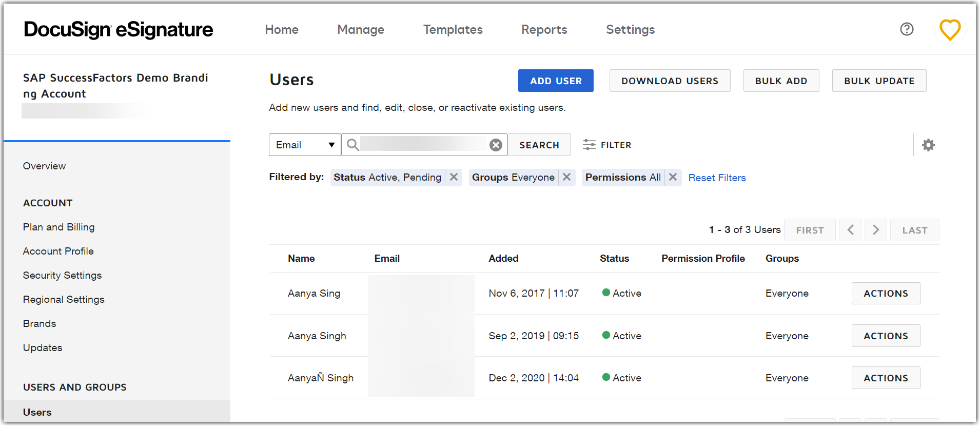Remove the Status Active, Pending filter
Screen dimensions: 980x426
point(454,177)
